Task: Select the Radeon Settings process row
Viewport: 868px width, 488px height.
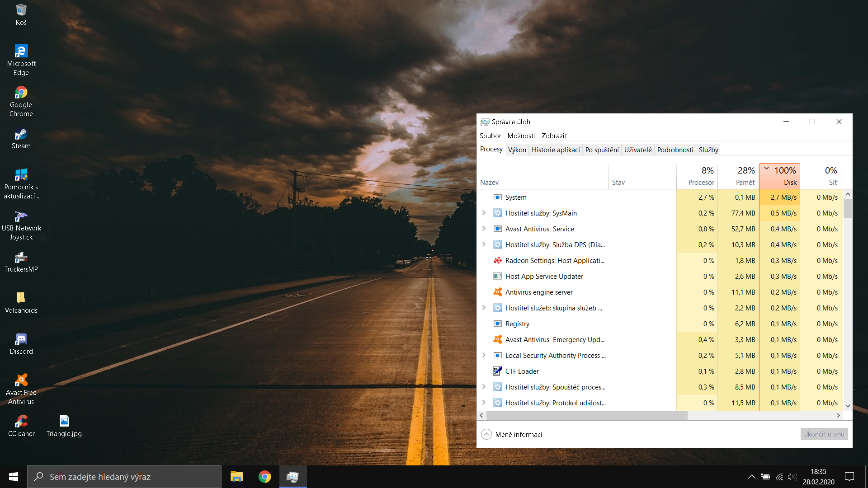Action: click(x=554, y=261)
